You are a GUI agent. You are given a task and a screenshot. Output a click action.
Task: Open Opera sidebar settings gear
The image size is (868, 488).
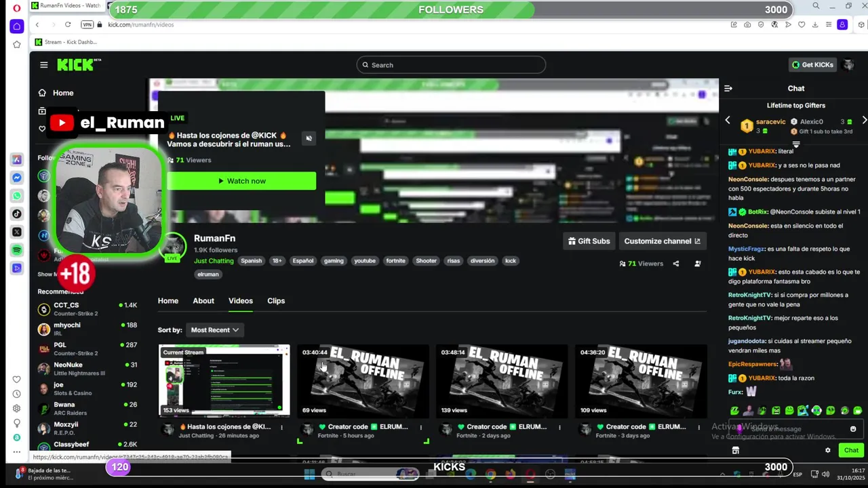pyautogui.click(x=17, y=409)
